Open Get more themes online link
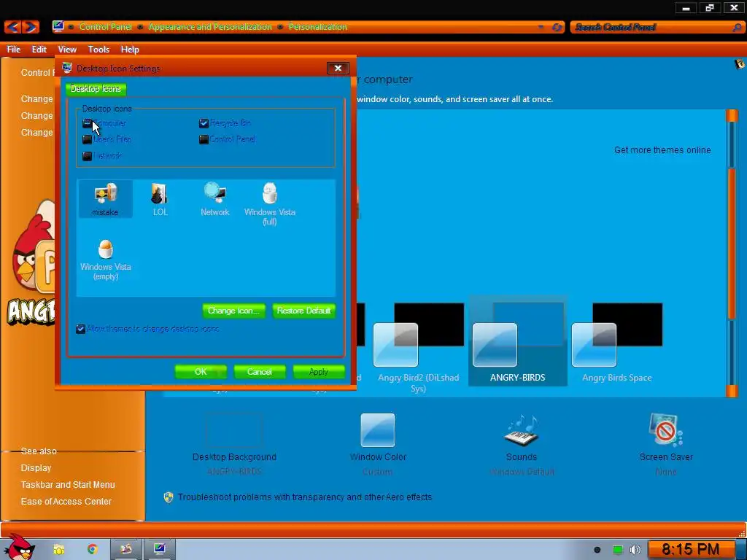747x560 pixels. pos(662,150)
